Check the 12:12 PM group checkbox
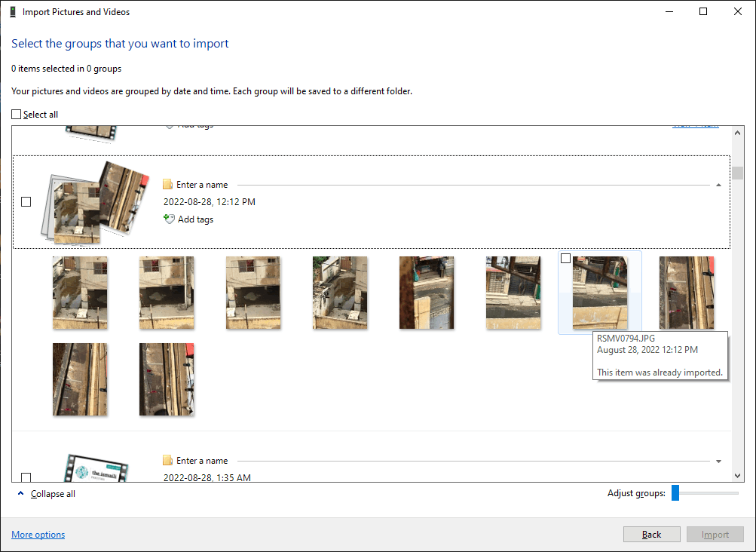 tap(26, 201)
